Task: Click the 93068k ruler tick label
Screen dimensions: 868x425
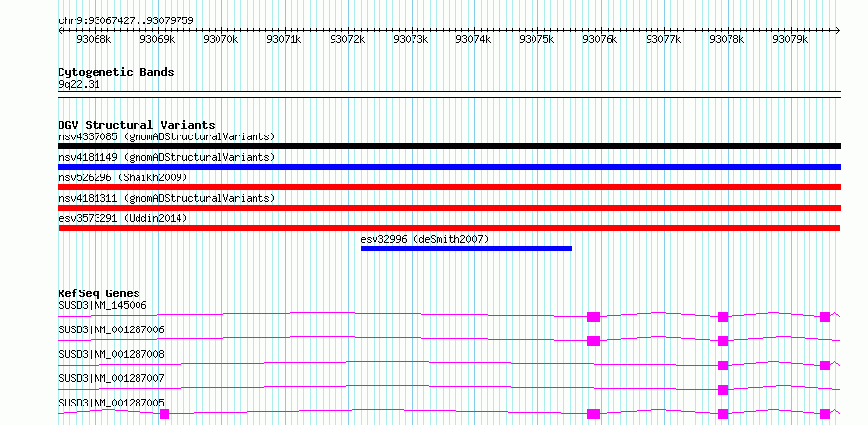Action: tap(94, 39)
